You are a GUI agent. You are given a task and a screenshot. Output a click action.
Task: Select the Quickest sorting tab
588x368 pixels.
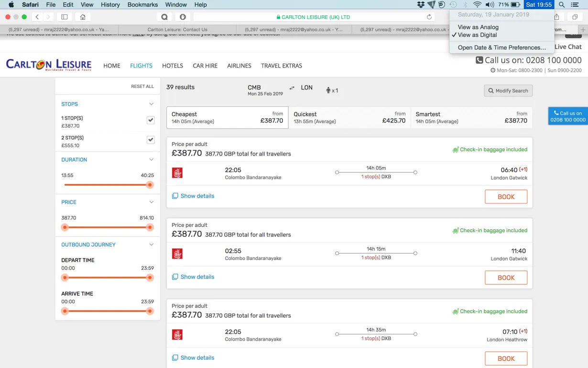[x=349, y=118]
